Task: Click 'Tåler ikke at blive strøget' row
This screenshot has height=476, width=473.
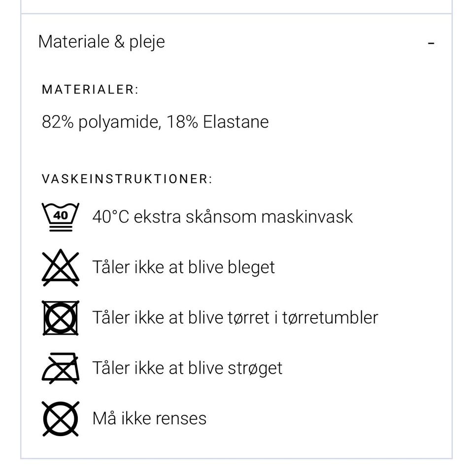Action: [187, 368]
